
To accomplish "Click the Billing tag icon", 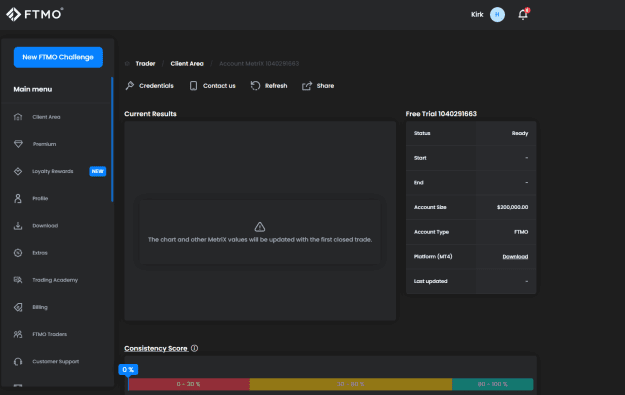I will click(x=18, y=307).
